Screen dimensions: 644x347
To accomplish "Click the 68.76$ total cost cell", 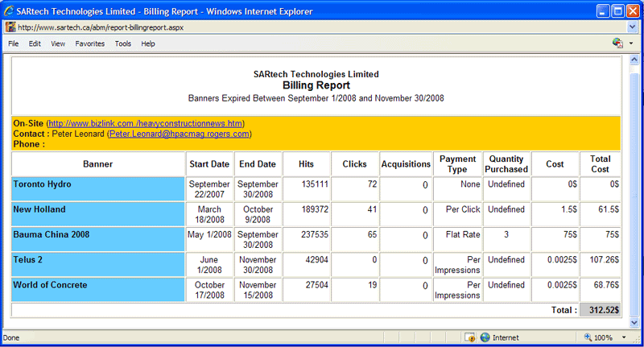I will [600, 290].
